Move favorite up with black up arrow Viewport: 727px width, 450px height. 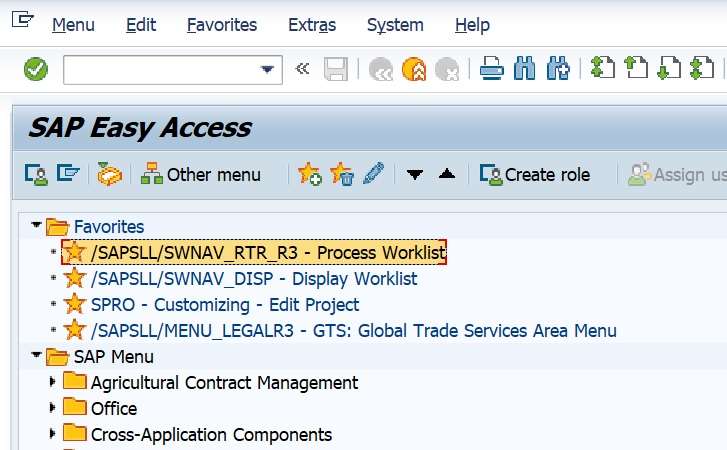tap(447, 174)
